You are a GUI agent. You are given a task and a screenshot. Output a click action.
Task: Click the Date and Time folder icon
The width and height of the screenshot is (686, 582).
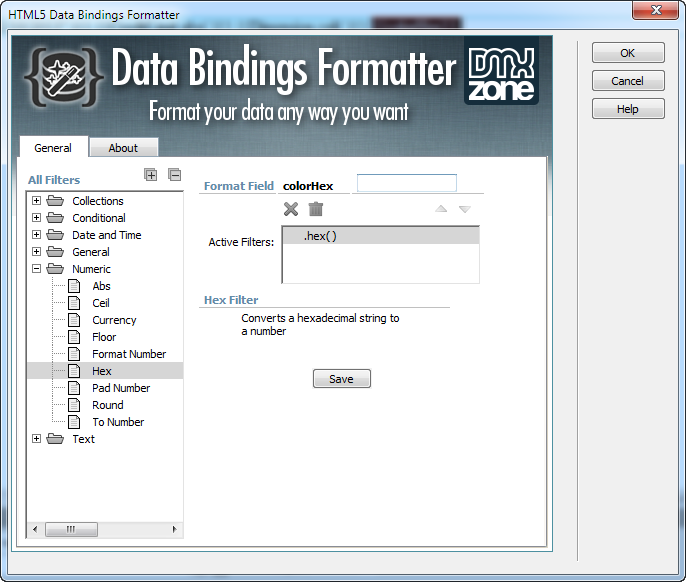pyautogui.click(x=55, y=235)
